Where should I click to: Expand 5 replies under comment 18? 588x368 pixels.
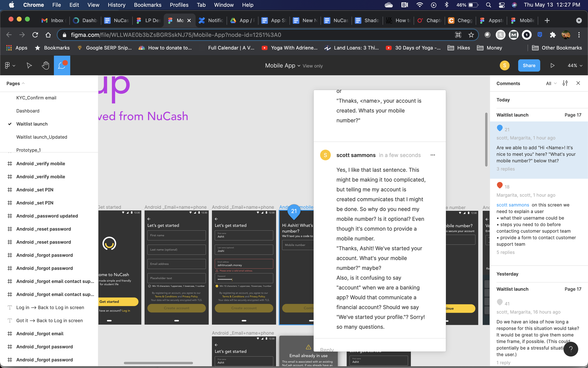pyautogui.click(x=505, y=252)
